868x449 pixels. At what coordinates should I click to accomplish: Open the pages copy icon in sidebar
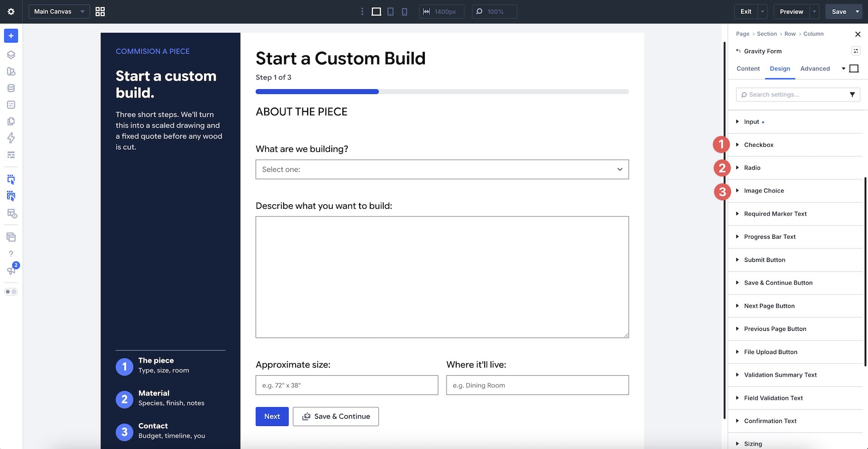(11, 122)
